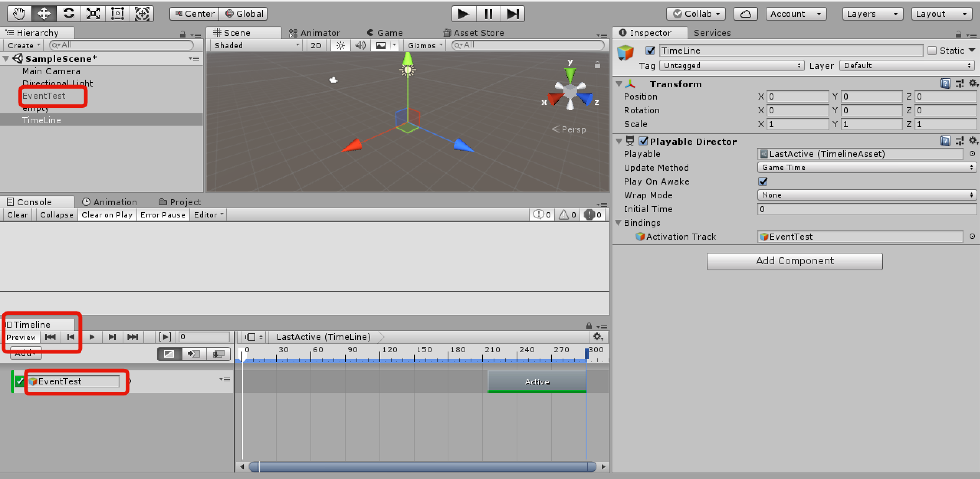The width and height of the screenshot is (980, 479).
Task: Open the Wrap Mode dropdown
Action: pyautogui.click(x=866, y=195)
